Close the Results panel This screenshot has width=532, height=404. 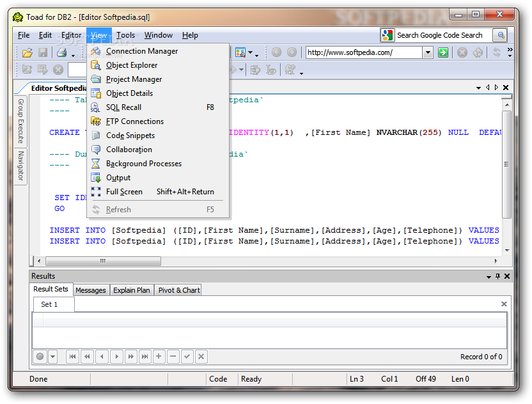coord(507,276)
